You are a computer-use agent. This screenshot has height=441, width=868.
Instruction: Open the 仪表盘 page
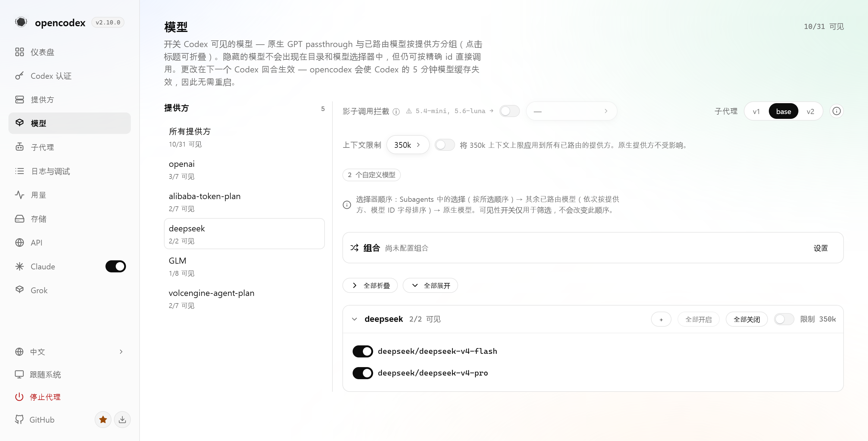[x=69, y=52]
